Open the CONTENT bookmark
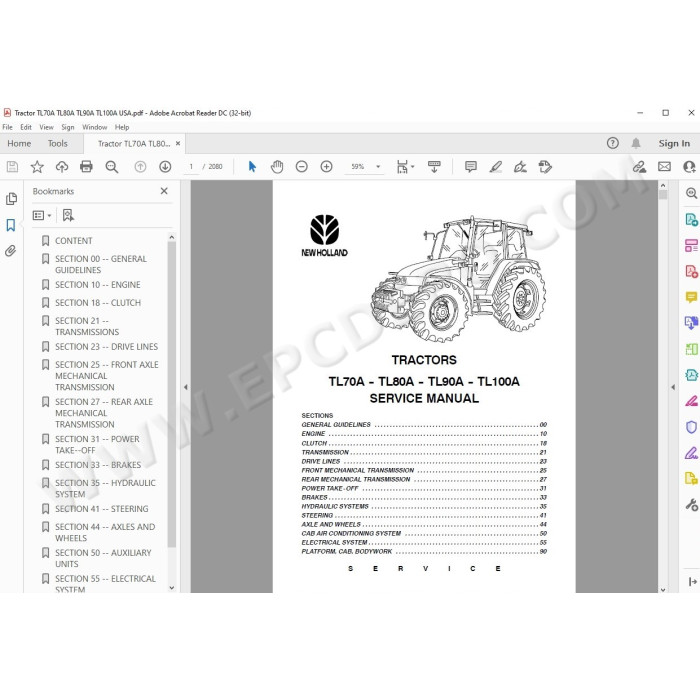Image resolution: width=700 pixels, height=700 pixels. point(74,241)
